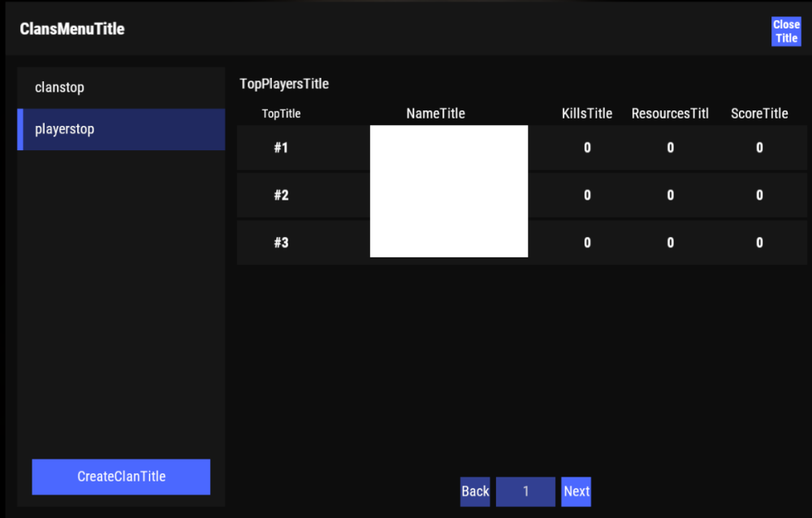Select the #1 ranked player row
Image resolution: width=812 pixels, height=518 pixels.
pos(281,148)
